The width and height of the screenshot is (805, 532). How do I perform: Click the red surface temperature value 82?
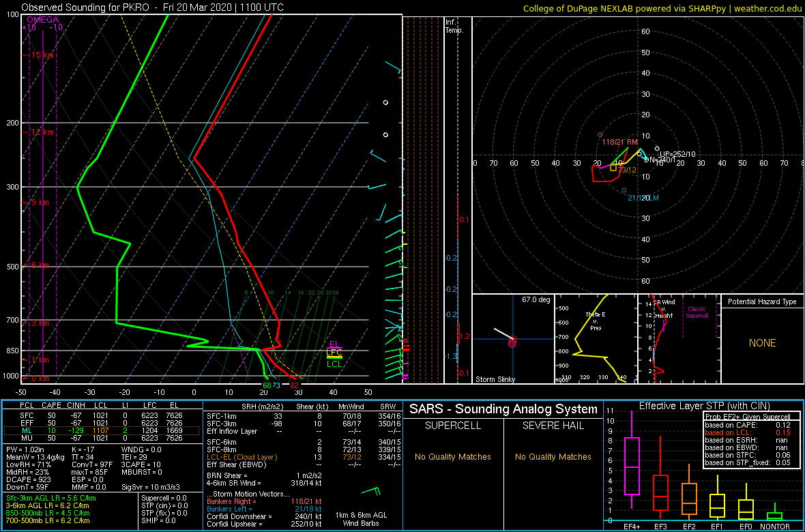pos(294,385)
